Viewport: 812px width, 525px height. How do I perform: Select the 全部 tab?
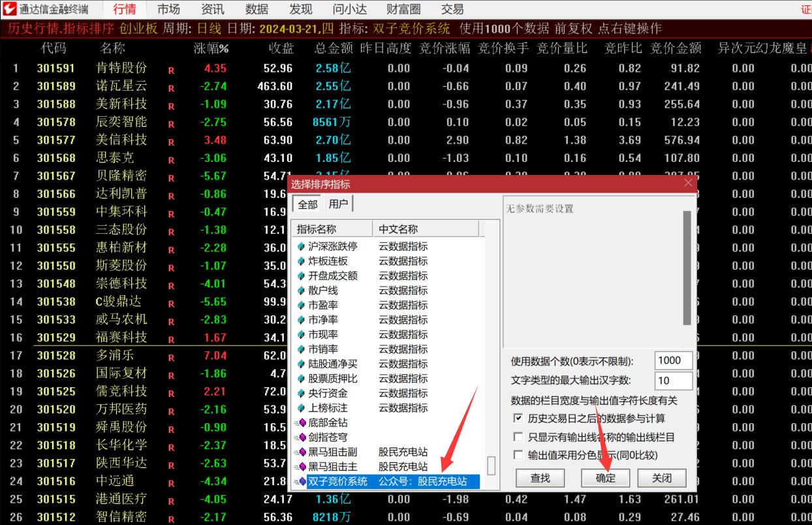click(306, 204)
